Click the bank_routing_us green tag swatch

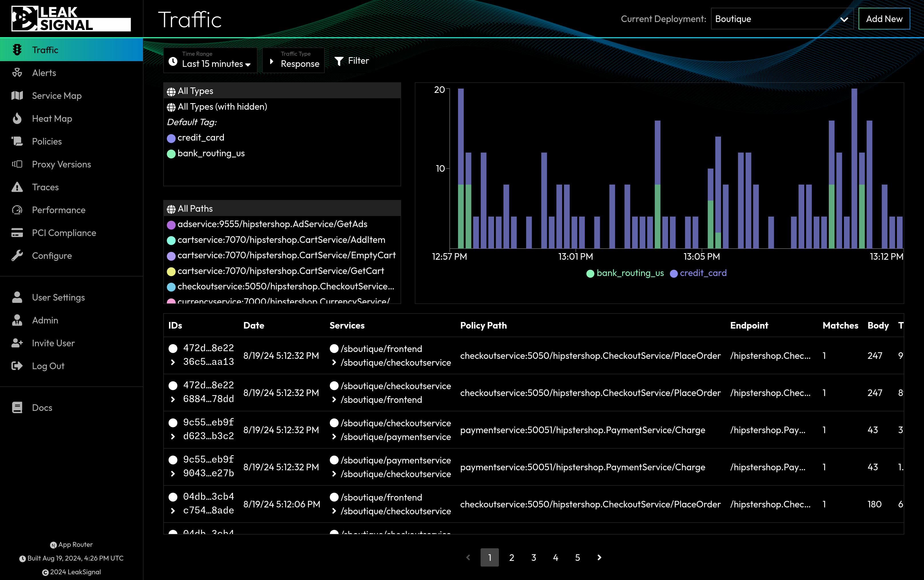coord(171,154)
